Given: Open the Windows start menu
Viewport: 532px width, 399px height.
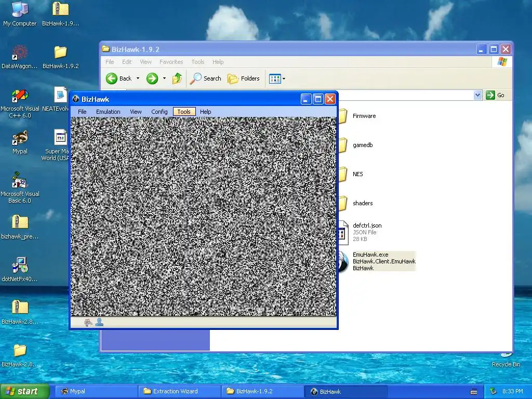Looking at the screenshot, I should pyautogui.click(x=24, y=391).
